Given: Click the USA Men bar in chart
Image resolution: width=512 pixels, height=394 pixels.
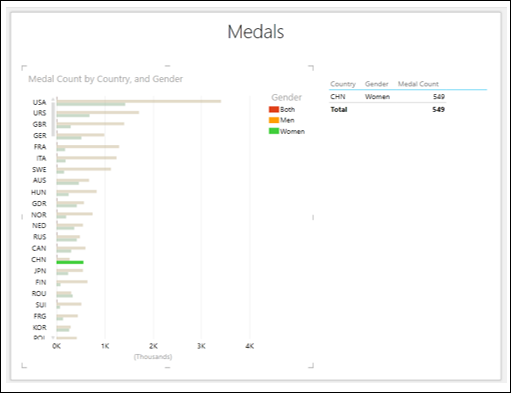Looking at the screenshot, I should pos(139,101).
